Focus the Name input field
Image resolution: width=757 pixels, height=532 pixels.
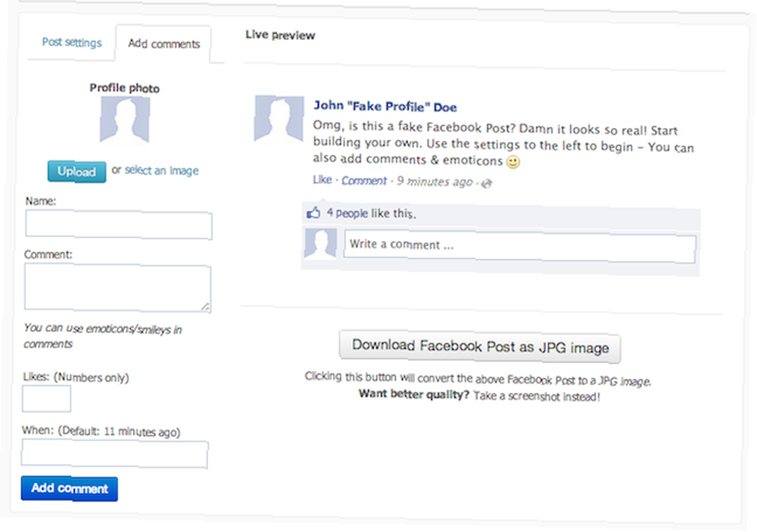pos(119,225)
